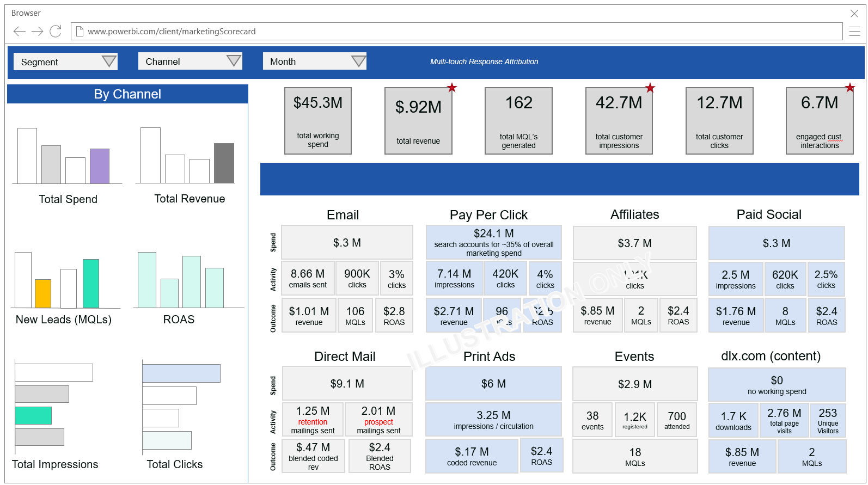Click the page icon in address bar
The image size is (868, 485).
pyautogui.click(x=80, y=32)
